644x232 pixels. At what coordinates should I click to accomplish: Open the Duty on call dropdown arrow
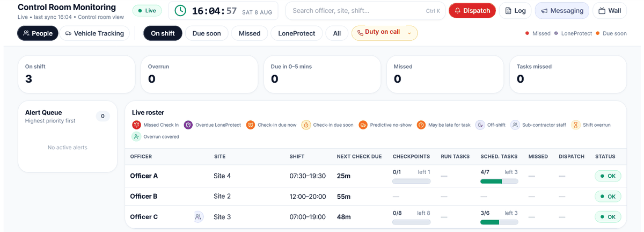tap(409, 33)
